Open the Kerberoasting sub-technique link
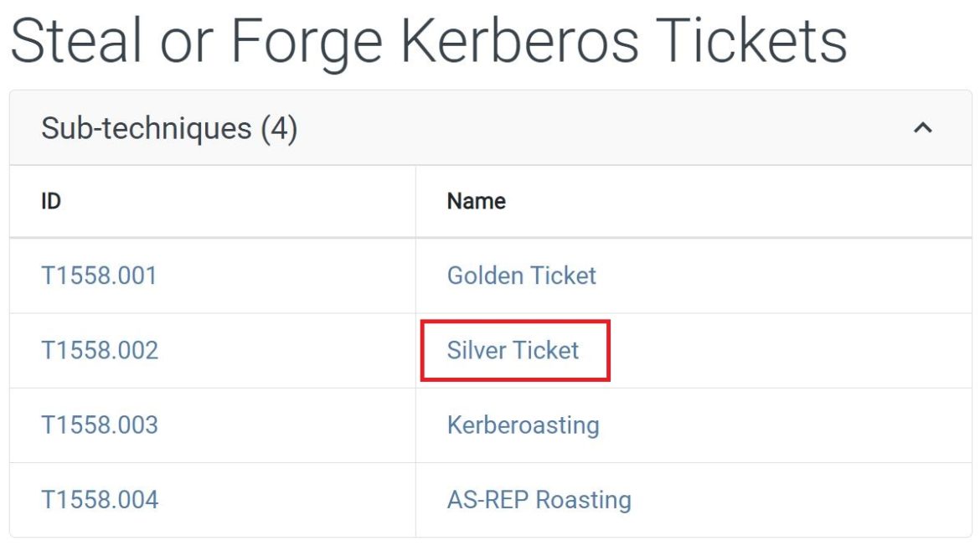980x546 pixels. point(524,425)
